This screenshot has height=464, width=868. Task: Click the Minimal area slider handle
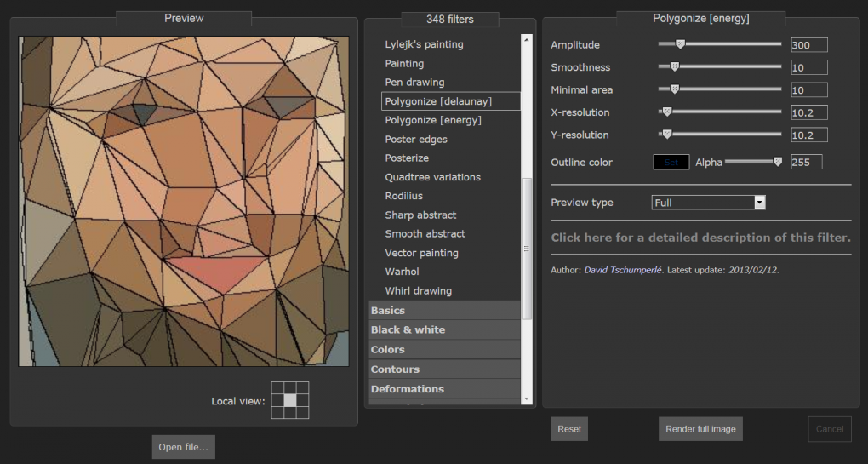point(674,89)
